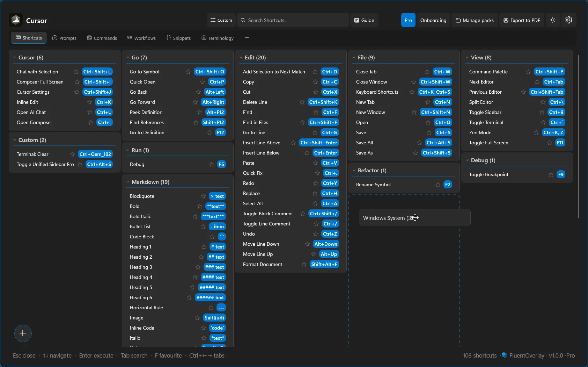This screenshot has width=588, height=367.
Task: Switch to the Terminology tab
Action: tap(217, 38)
